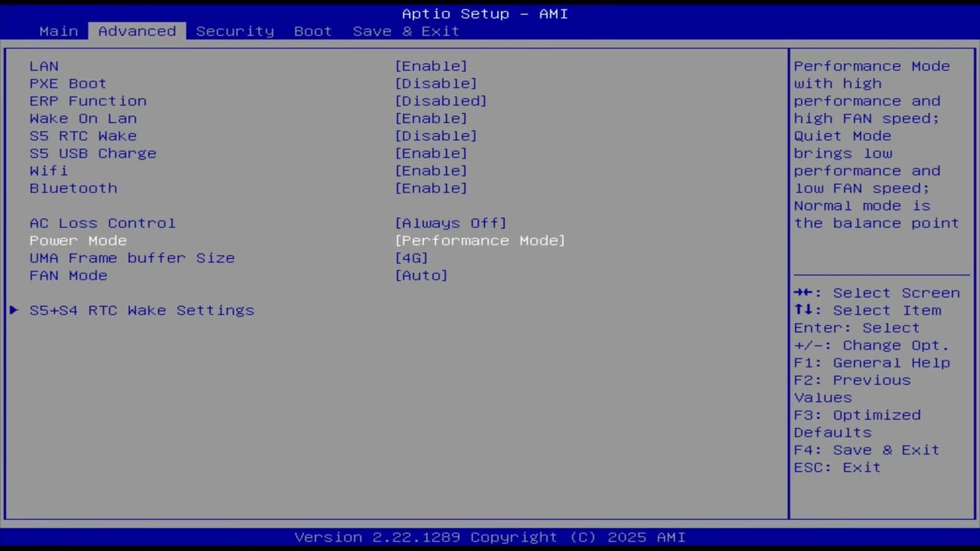Select the Wake On Lan label

pos(83,118)
